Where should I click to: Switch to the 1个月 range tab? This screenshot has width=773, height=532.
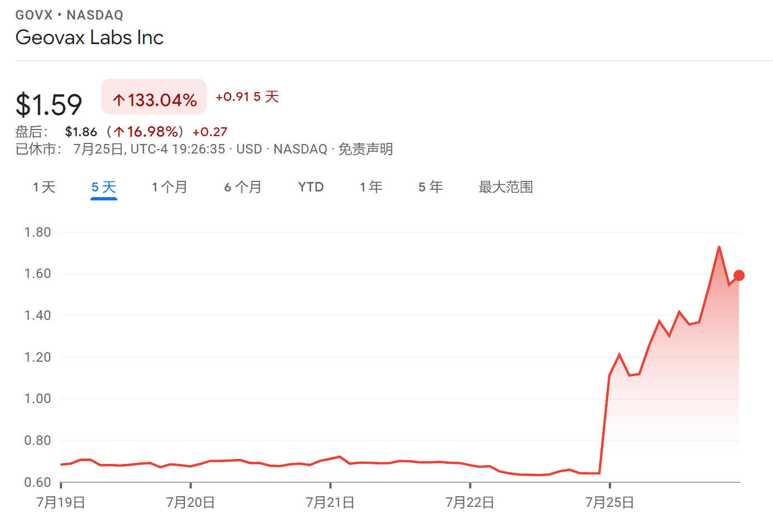[169, 187]
